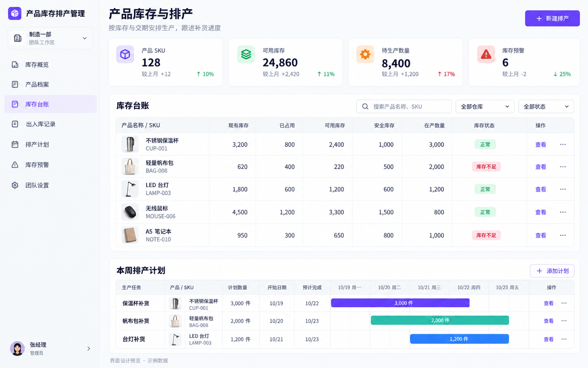Open more options for NOTE-010 row

tap(563, 235)
